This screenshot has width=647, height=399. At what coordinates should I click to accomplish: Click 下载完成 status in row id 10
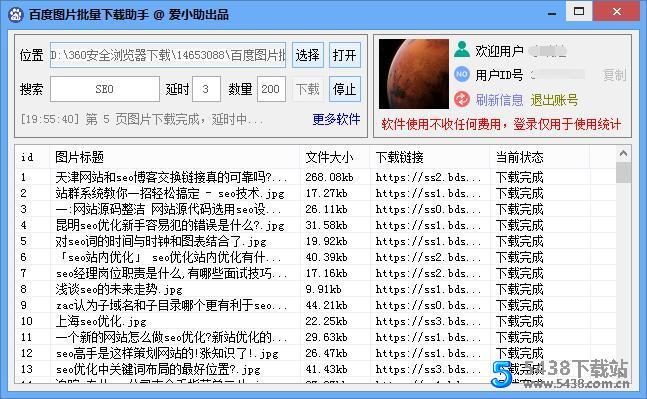[x=519, y=321]
